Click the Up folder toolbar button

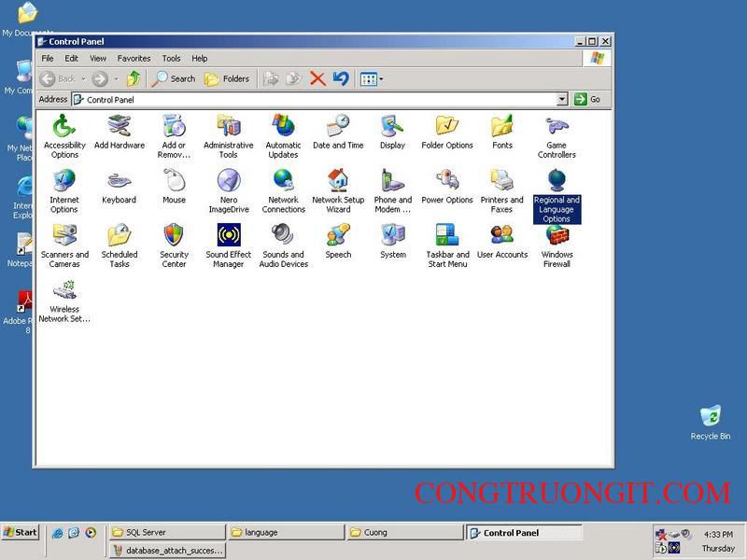point(134,78)
